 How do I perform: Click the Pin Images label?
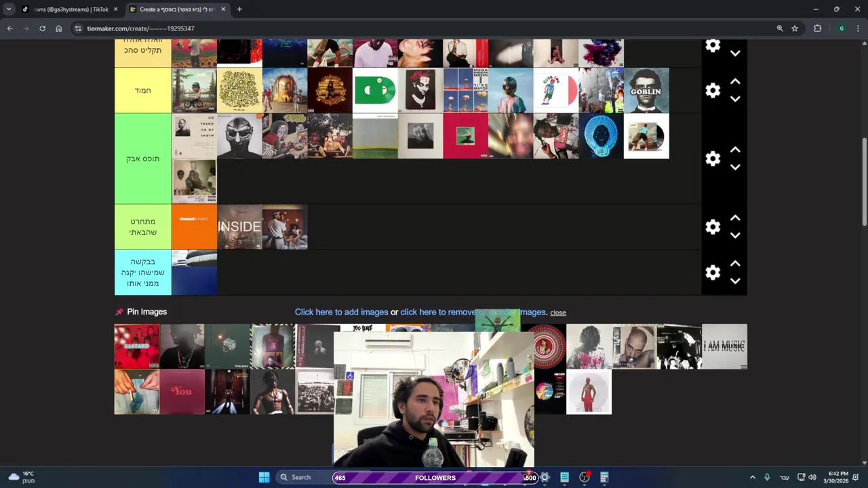pyautogui.click(x=146, y=312)
